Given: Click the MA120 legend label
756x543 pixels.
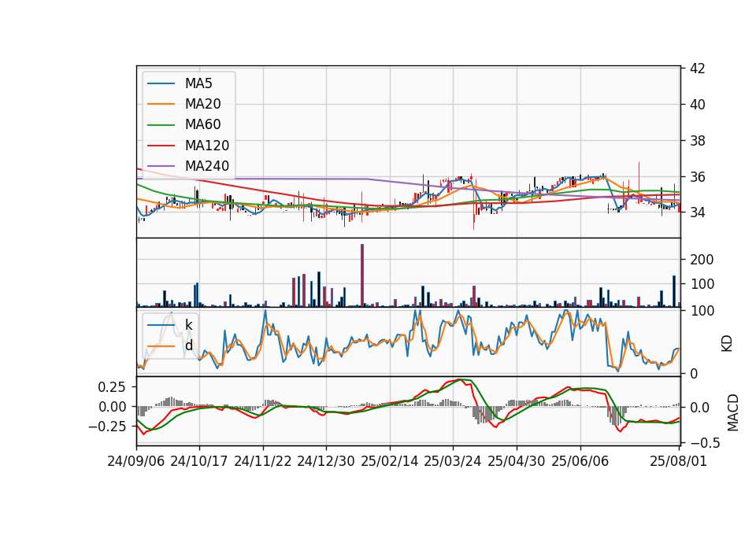Looking at the screenshot, I should coord(207,146).
